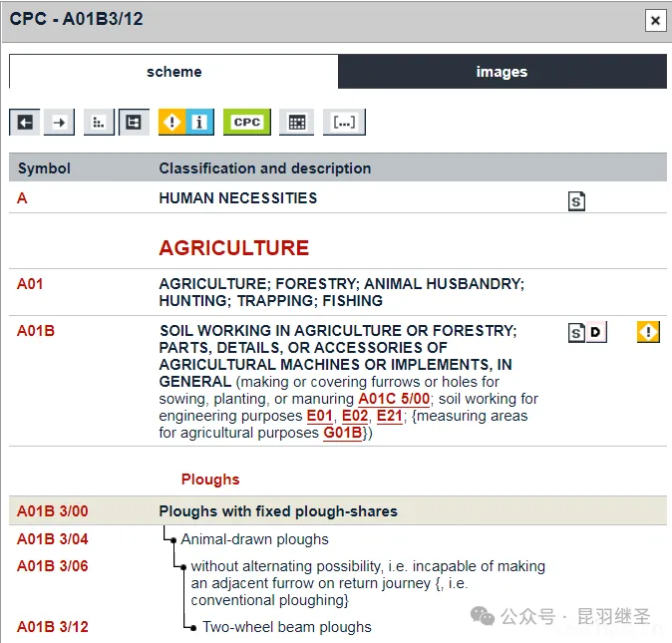
Task: Toggle the tree structure view icon
Action: click(134, 122)
